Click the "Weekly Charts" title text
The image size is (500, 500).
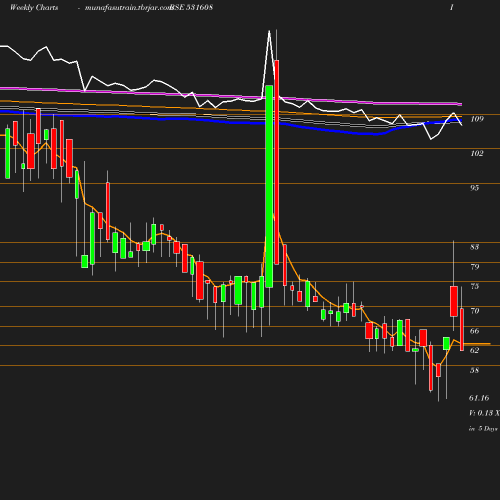click(34, 7)
